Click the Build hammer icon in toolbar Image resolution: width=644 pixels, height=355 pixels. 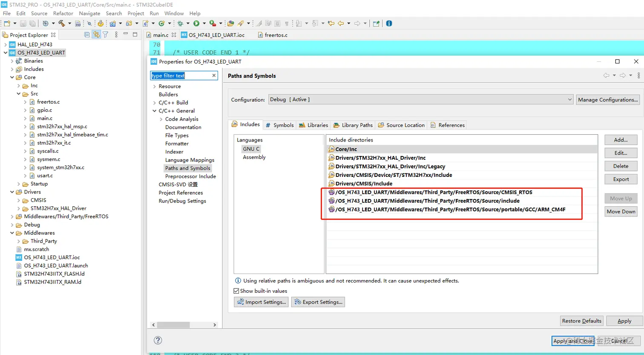pos(62,23)
